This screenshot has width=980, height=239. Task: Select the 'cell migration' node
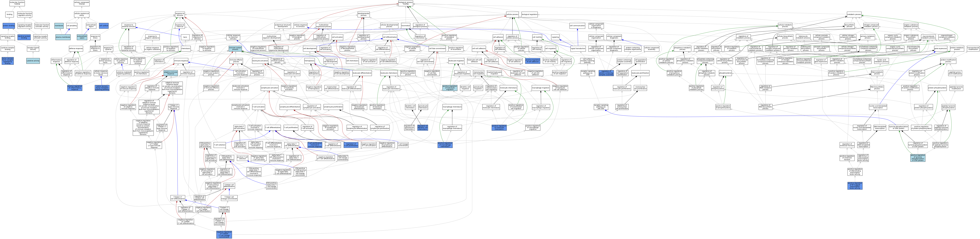pos(550,49)
